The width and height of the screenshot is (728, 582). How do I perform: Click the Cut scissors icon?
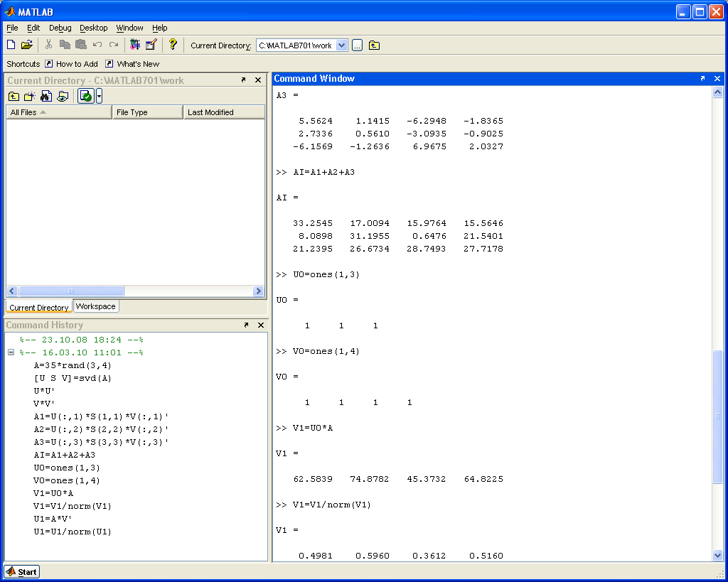(x=48, y=45)
